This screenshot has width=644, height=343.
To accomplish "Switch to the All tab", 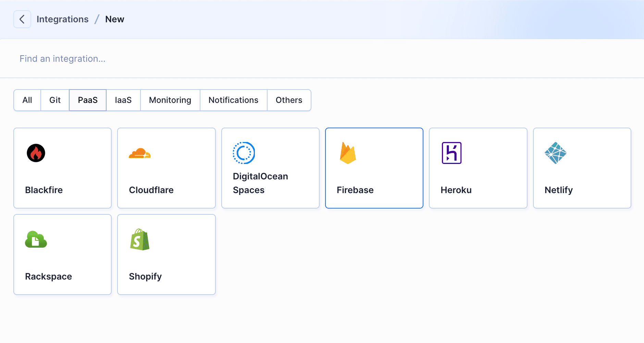I will click(27, 100).
